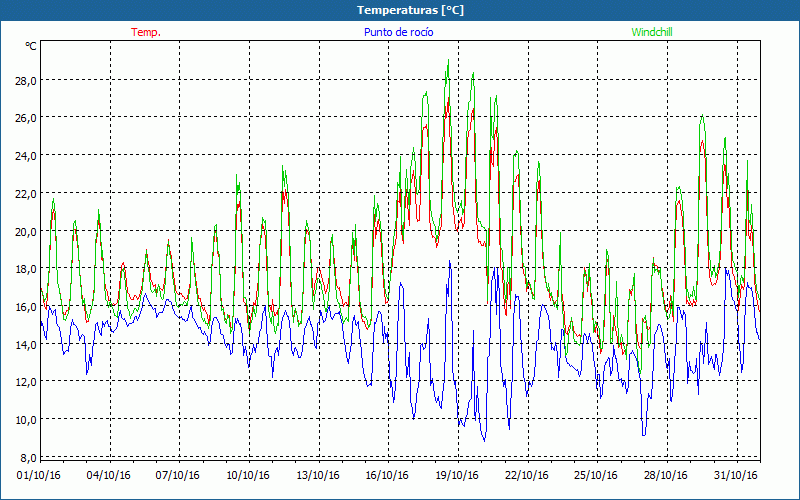Select the green 'Windchill' legend label
Image resolution: width=800 pixels, height=500 pixels.
click(x=652, y=32)
